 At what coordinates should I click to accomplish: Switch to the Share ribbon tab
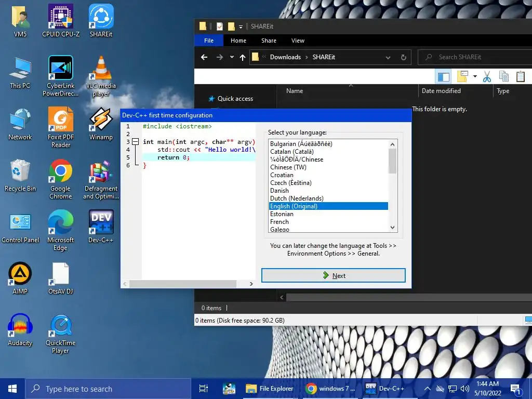269,41
